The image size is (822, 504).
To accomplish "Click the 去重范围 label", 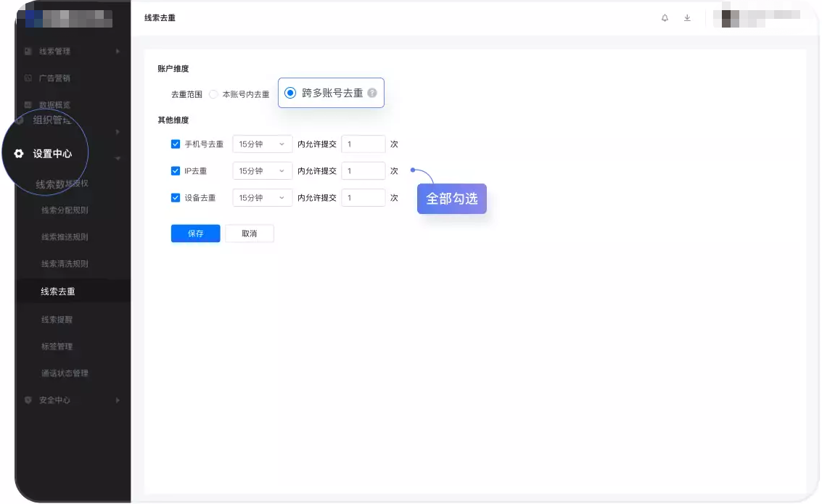I will [186, 94].
